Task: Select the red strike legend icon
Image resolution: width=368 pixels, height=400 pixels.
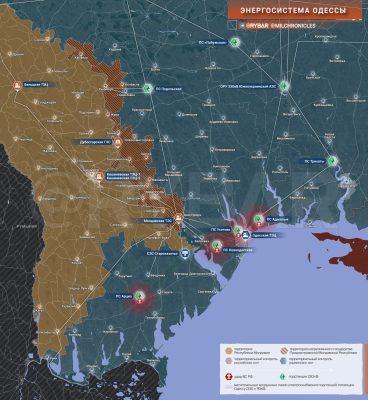Action: click(229, 377)
